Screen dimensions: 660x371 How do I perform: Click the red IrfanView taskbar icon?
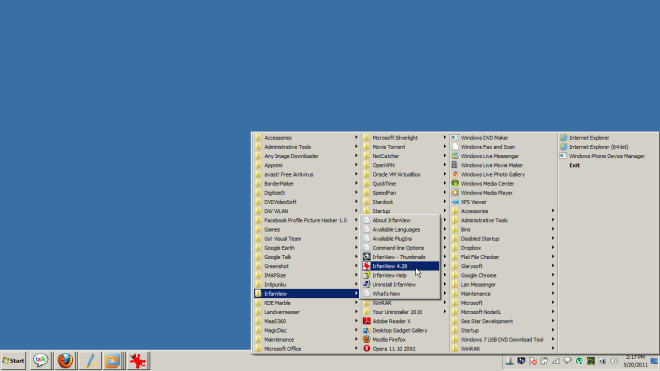coord(137,360)
